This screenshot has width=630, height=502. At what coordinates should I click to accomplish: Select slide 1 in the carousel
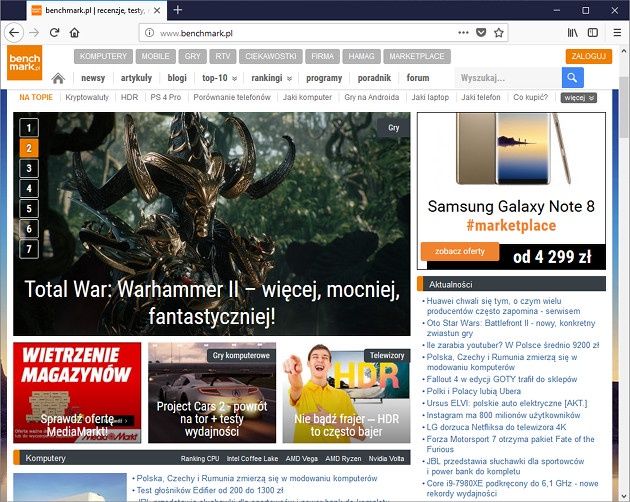(29, 128)
